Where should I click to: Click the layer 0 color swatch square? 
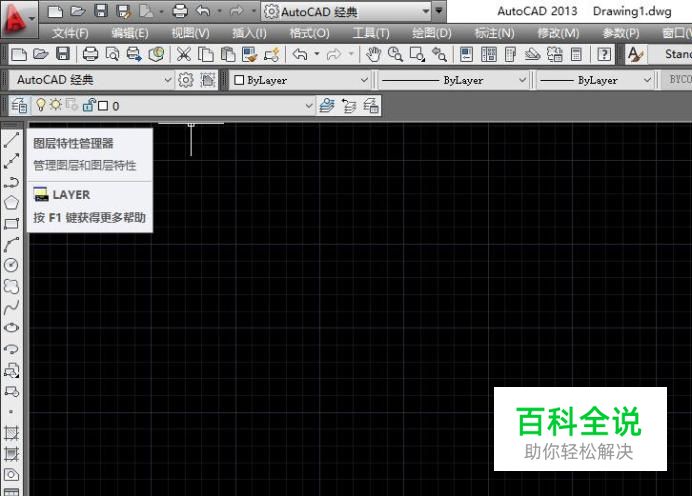[103, 106]
